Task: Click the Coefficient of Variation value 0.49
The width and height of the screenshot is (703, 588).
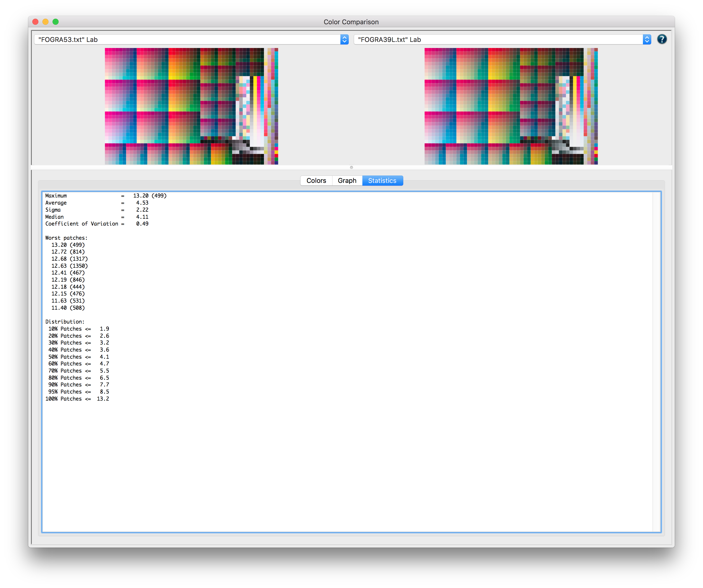Action: 142,224
